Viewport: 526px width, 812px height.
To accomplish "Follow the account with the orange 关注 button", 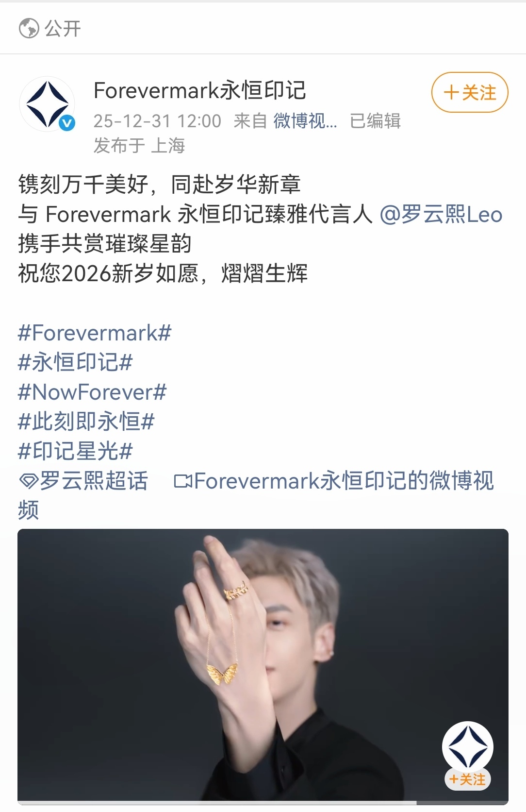I will pos(470,92).
